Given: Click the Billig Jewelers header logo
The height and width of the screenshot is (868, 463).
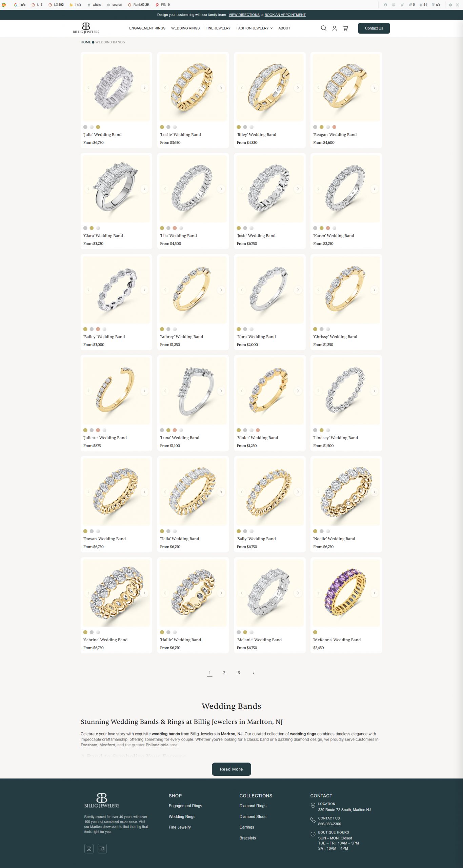Looking at the screenshot, I should [86, 28].
